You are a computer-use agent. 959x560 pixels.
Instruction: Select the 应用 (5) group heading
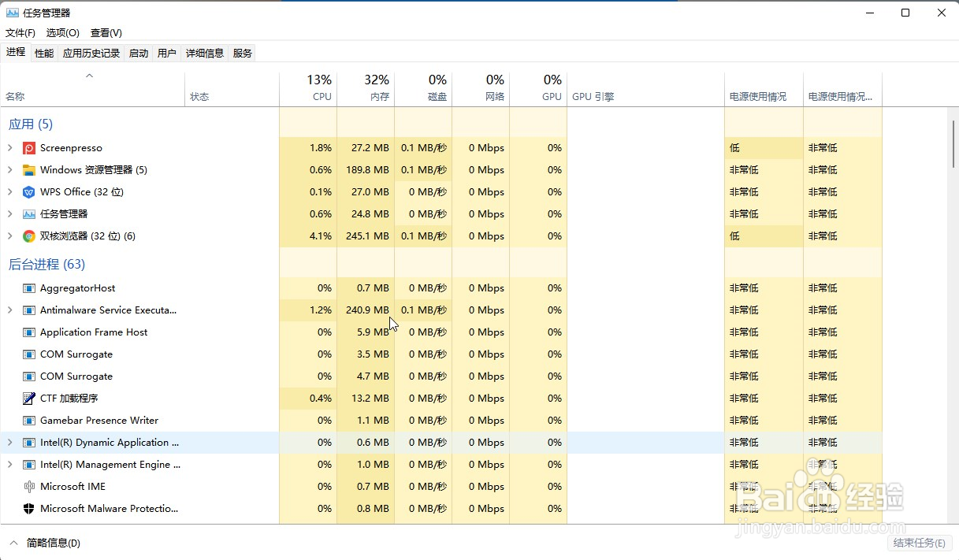click(31, 124)
